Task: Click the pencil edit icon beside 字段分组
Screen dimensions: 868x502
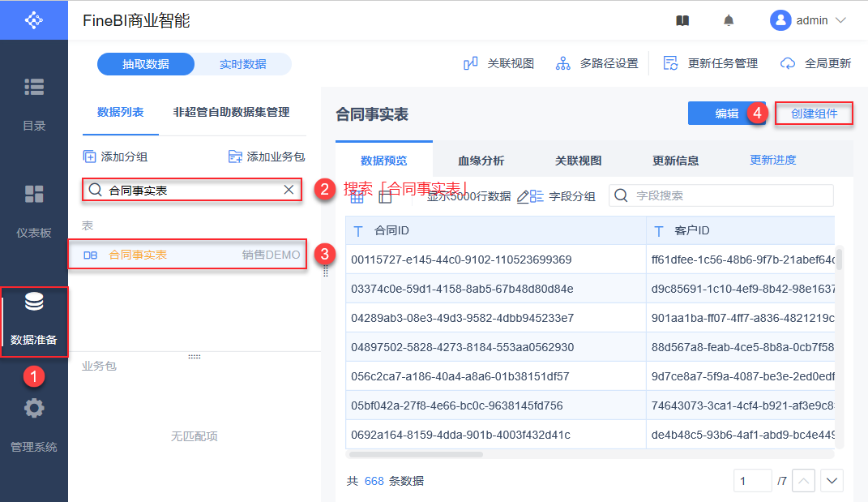Action: pos(523,197)
